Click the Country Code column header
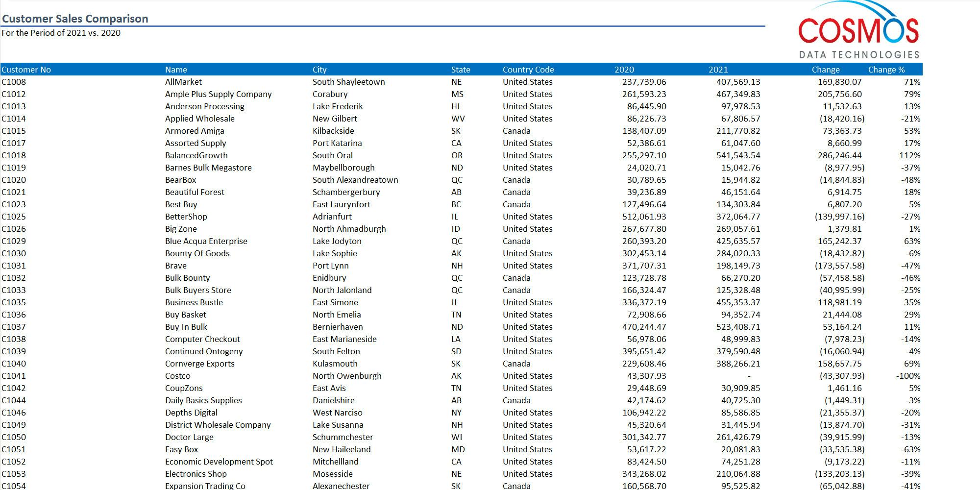 (x=527, y=70)
